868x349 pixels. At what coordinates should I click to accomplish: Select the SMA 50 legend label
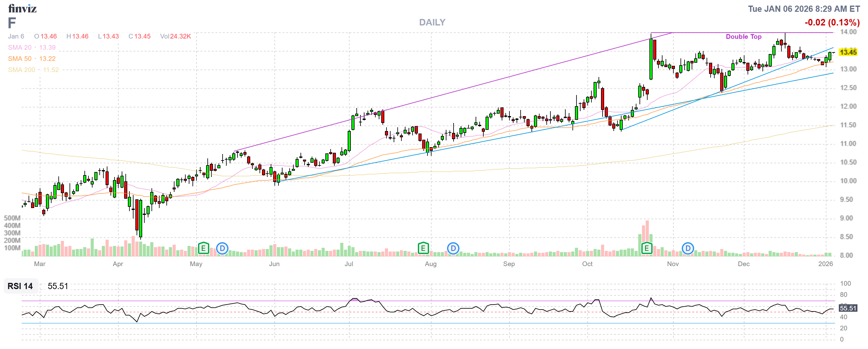coord(20,59)
